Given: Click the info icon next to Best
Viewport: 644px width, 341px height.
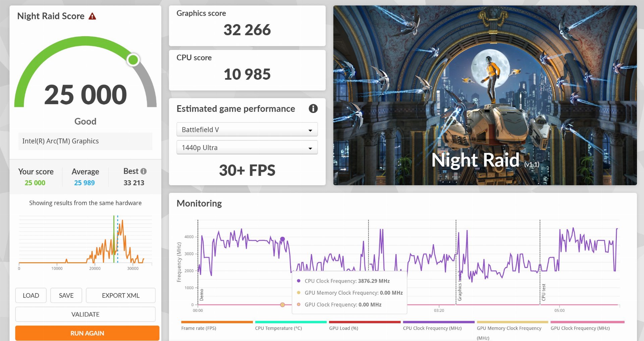Looking at the screenshot, I should tap(144, 171).
